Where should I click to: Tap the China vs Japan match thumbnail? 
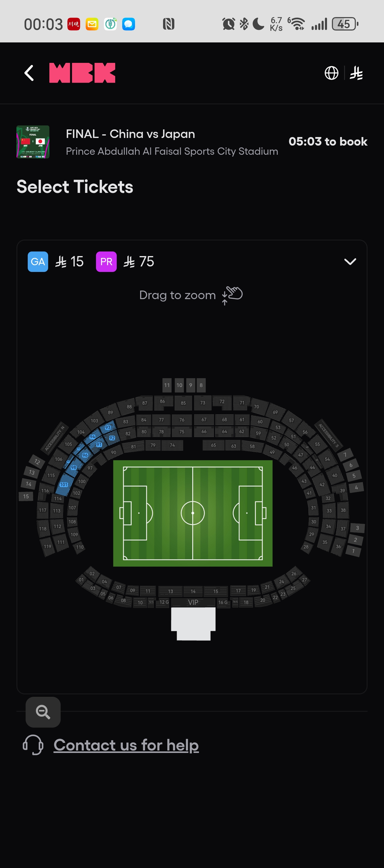[x=33, y=142]
